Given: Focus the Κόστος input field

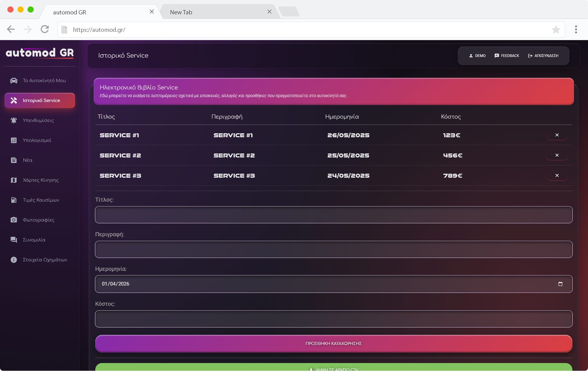Looking at the screenshot, I should coord(334,319).
